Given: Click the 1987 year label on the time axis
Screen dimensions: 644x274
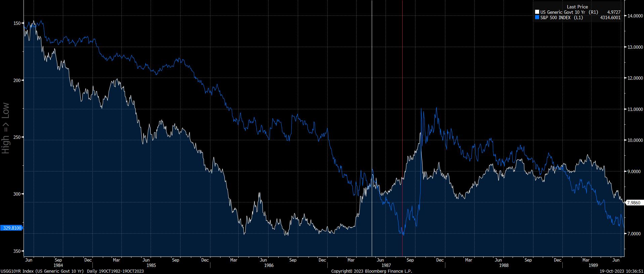Looking at the screenshot, I should (386, 265).
